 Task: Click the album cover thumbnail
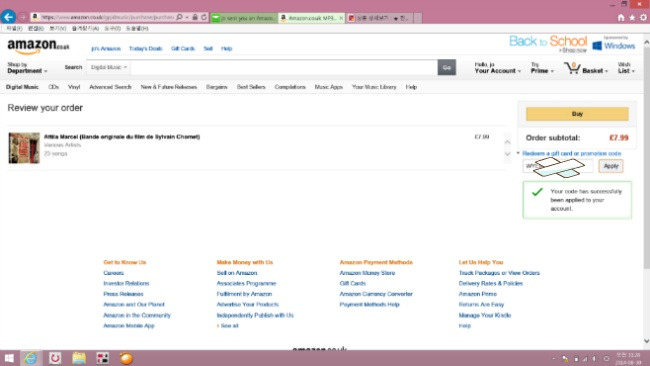click(x=24, y=148)
